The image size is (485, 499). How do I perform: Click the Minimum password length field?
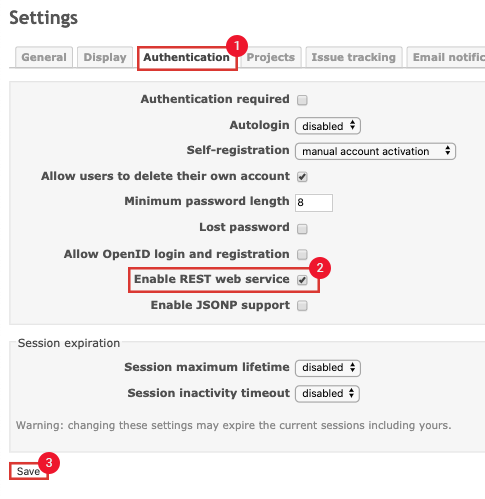tap(314, 203)
